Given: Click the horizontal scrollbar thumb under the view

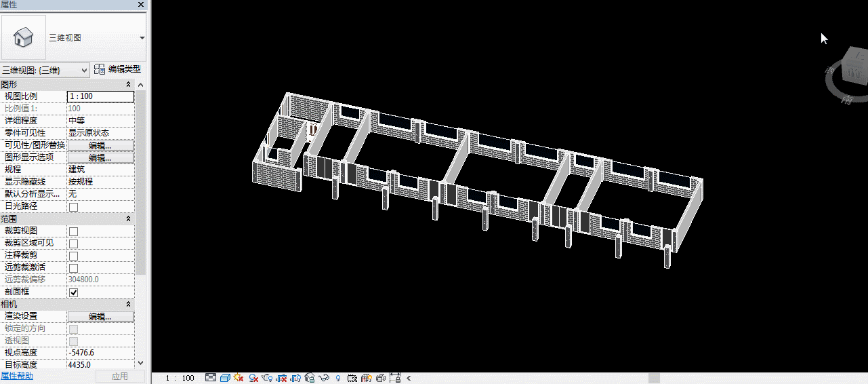Looking at the screenshot, I should pyautogui.click(x=654, y=378).
